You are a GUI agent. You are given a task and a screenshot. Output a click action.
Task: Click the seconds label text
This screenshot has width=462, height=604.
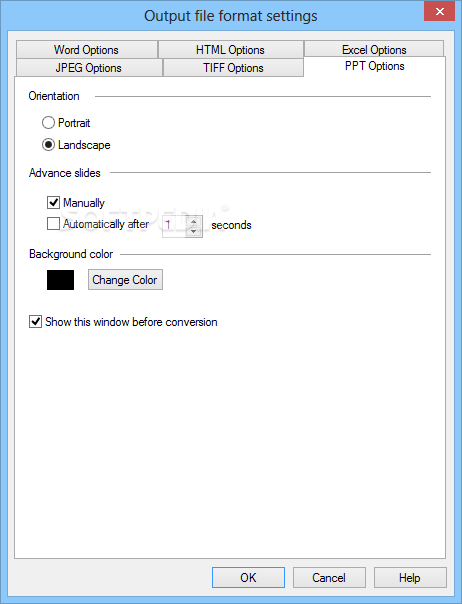(x=231, y=225)
